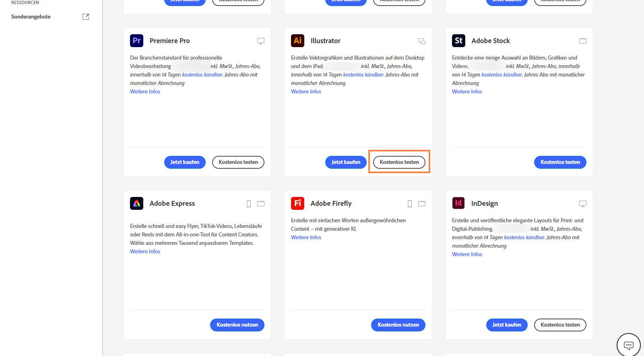Click the Adobe Stock card title
This screenshot has width=644, height=356.
[x=491, y=41]
